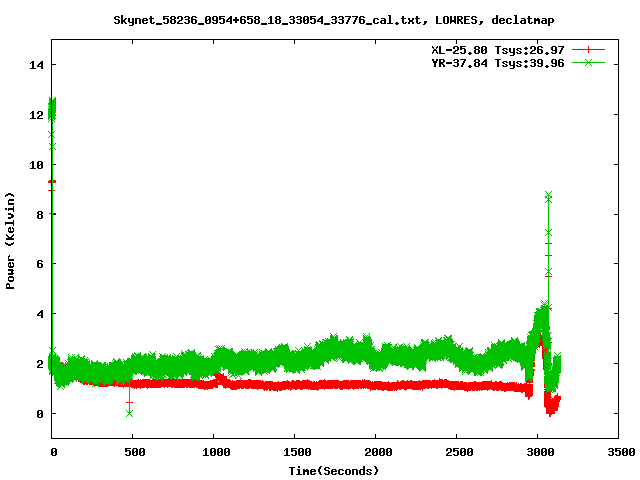This screenshot has height=480, width=640.
Task: Click the red XL legend line sample
Action: [588, 50]
